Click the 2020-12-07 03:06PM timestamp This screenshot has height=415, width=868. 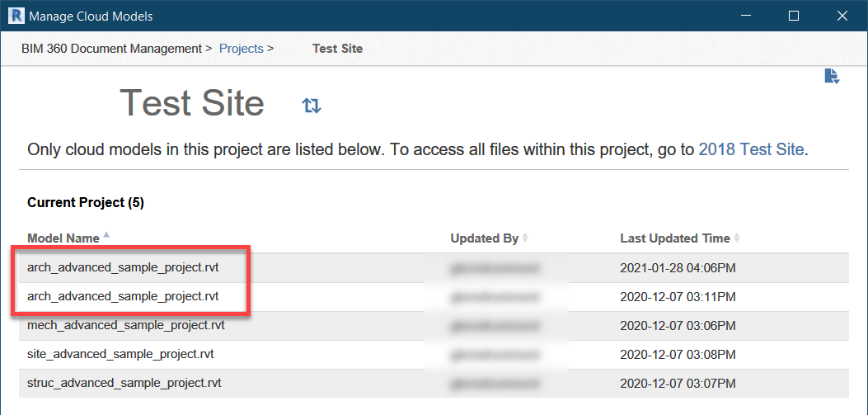click(x=678, y=327)
